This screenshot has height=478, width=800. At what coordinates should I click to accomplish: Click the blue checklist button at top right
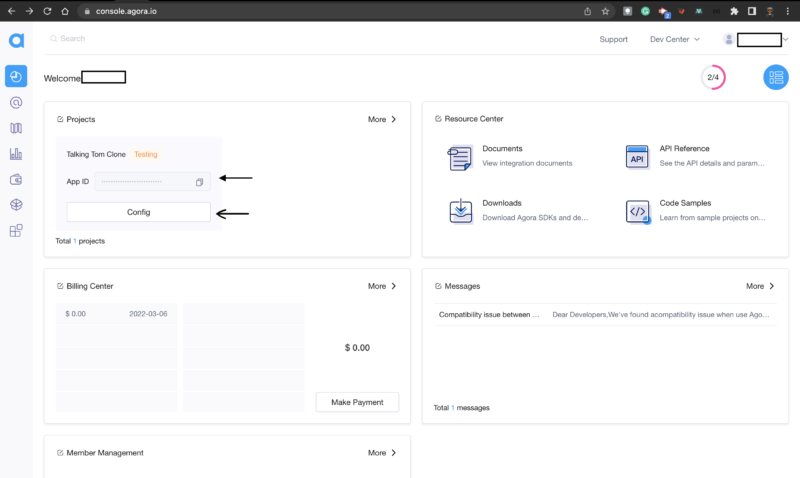click(x=775, y=77)
